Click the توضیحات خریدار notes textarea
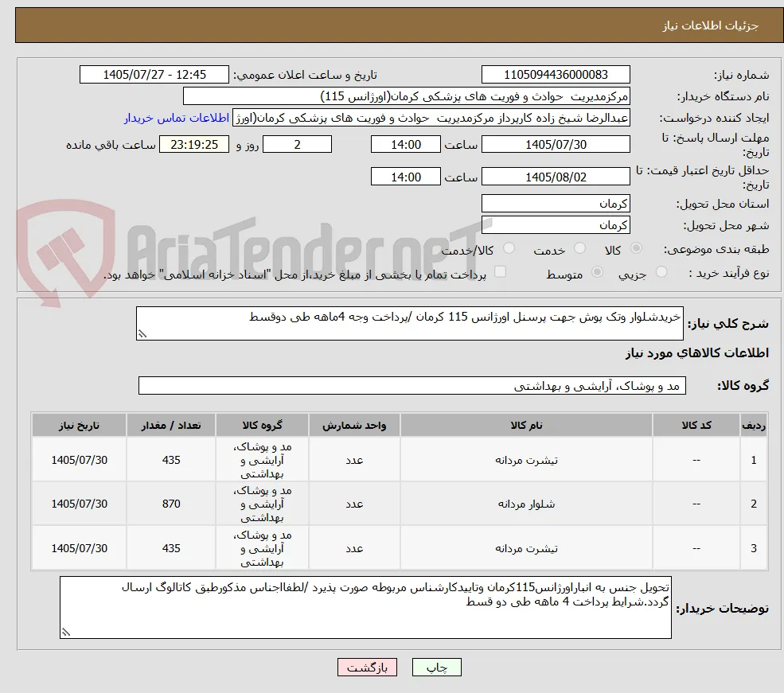Viewport: 784px width, 693px height. pyautogui.click(x=365, y=608)
